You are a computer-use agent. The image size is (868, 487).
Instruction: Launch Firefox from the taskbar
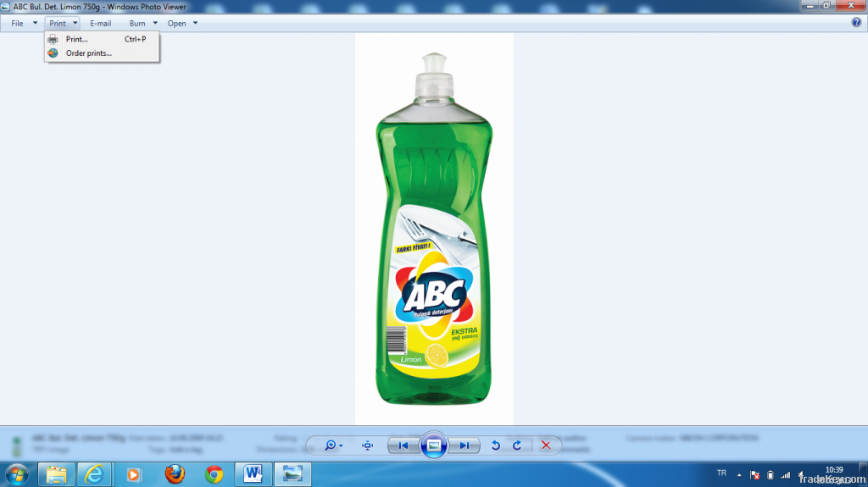(175, 474)
